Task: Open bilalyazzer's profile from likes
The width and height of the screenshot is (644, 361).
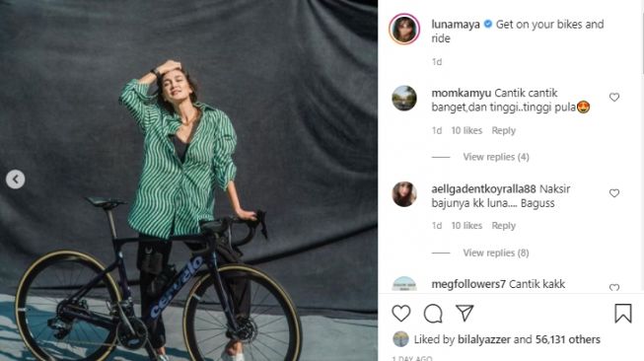Action: click(x=484, y=339)
